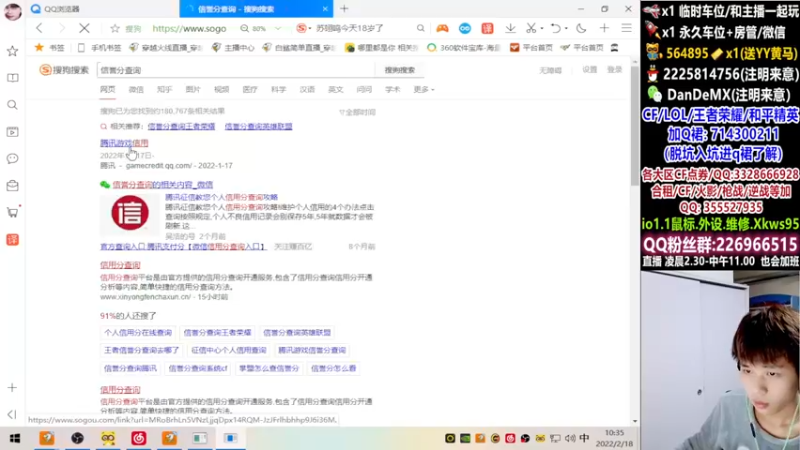Open the reading book icon in left sidebar
Viewport: 800px width, 450px height.
click(x=12, y=78)
